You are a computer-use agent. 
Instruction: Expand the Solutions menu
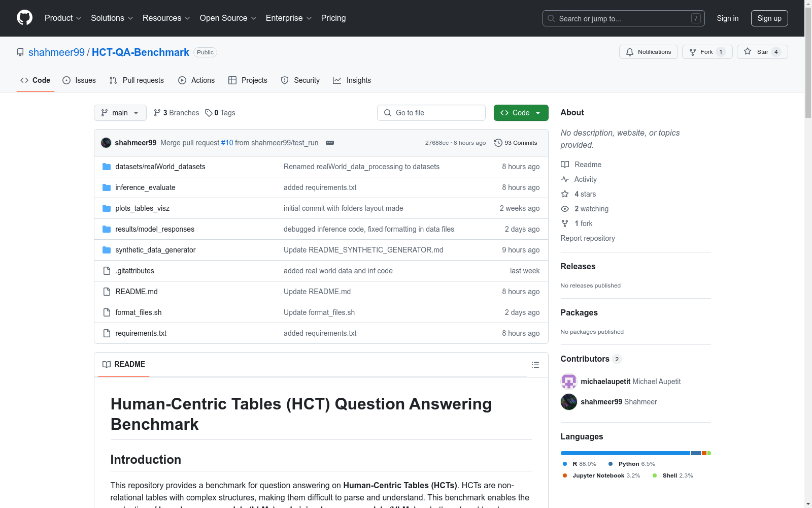coord(112,18)
